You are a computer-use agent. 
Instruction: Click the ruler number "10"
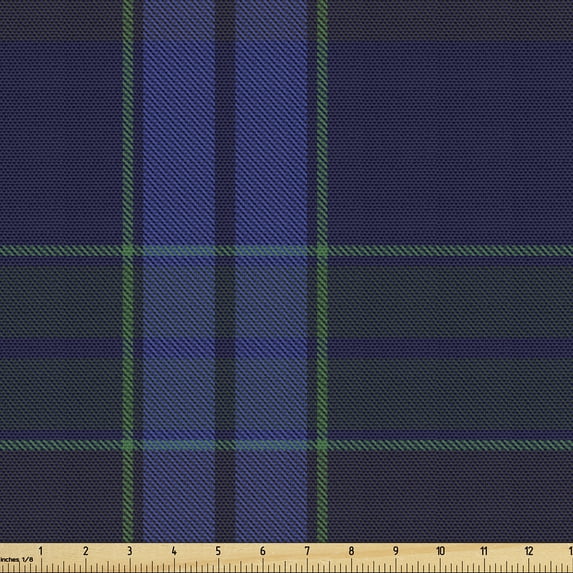coord(440,551)
